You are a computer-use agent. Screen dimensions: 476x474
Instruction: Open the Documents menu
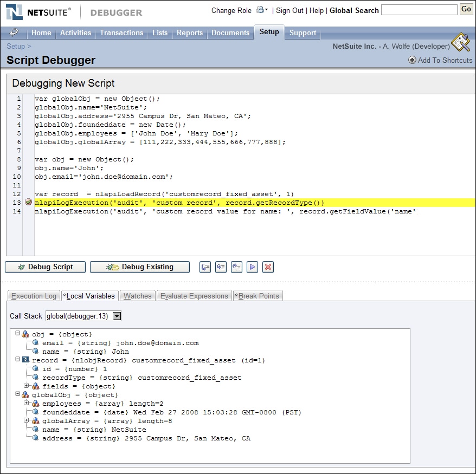[230, 33]
